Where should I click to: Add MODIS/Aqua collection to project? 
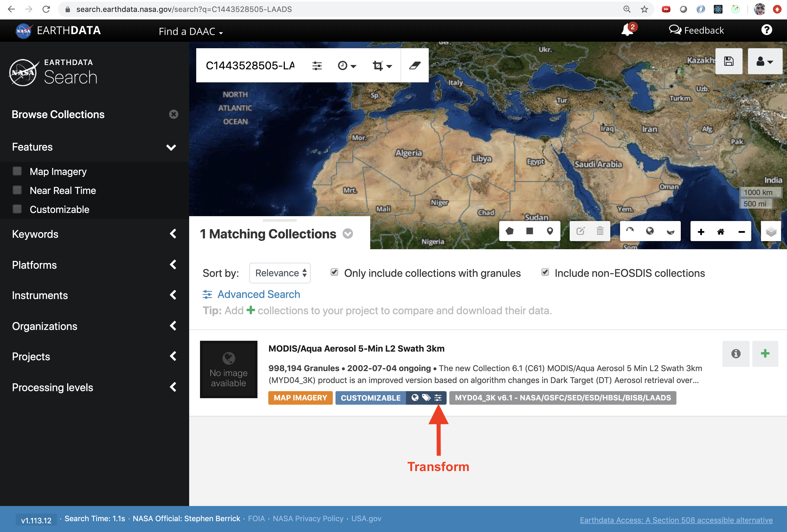pyautogui.click(x=765, y=354)
